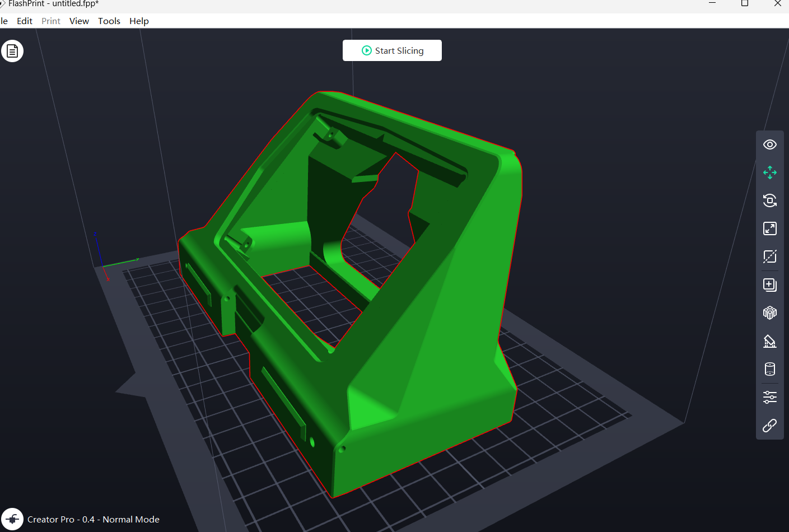Select the Rotate tool
This screenshot has height=532, width=789.
[770, 200]
